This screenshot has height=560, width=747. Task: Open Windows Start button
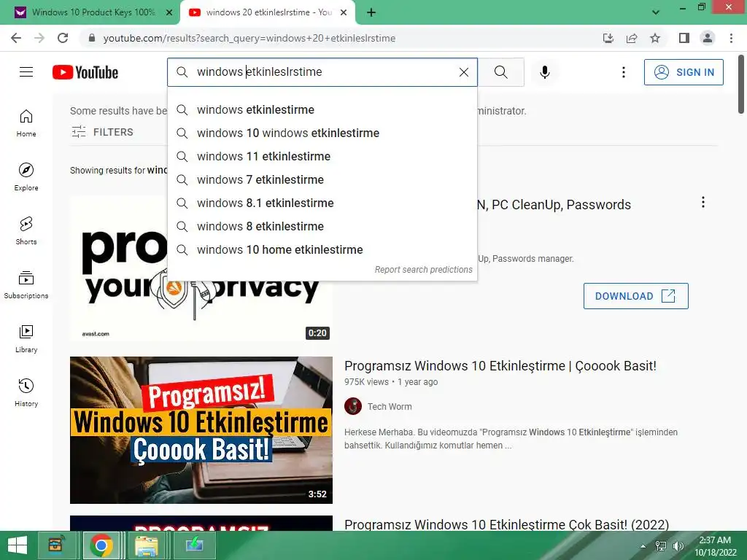tap(18, 545)
